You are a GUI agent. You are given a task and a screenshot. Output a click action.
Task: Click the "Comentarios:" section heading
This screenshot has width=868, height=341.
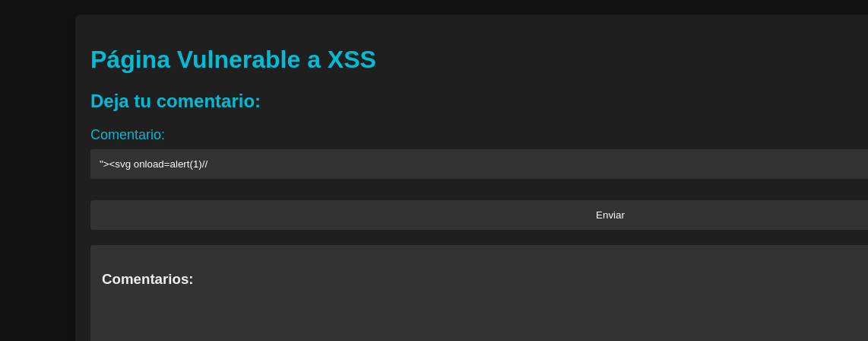147,279
